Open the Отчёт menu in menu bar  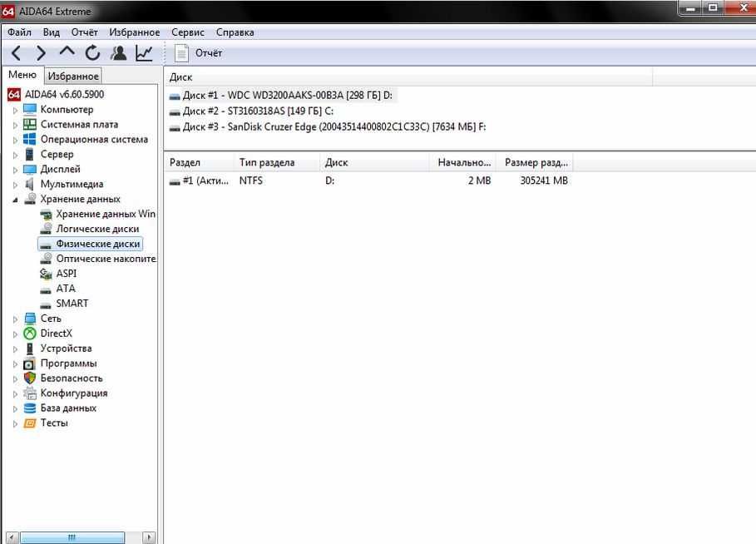tap(84, 32)
